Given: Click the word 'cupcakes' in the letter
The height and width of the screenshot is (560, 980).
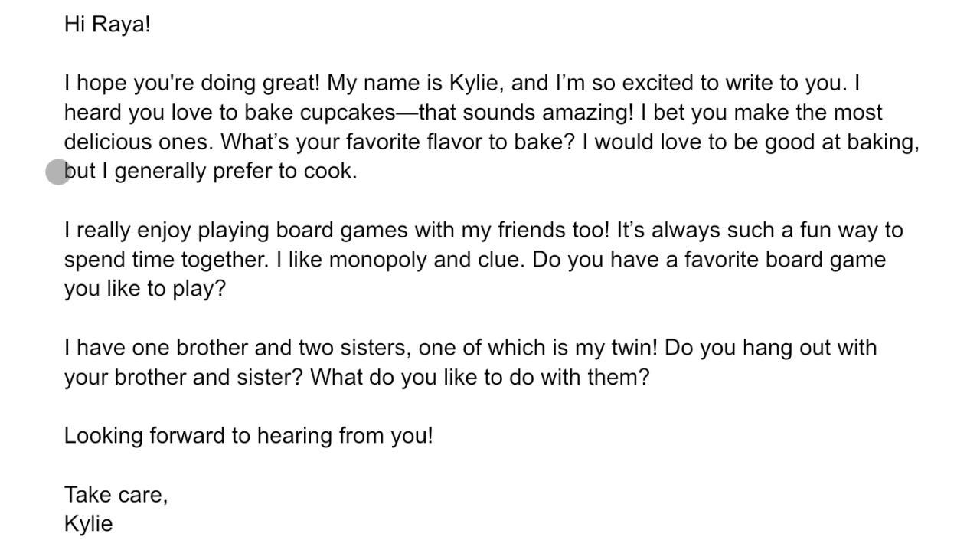Looking at the screenshot, I should click(348, 113).
